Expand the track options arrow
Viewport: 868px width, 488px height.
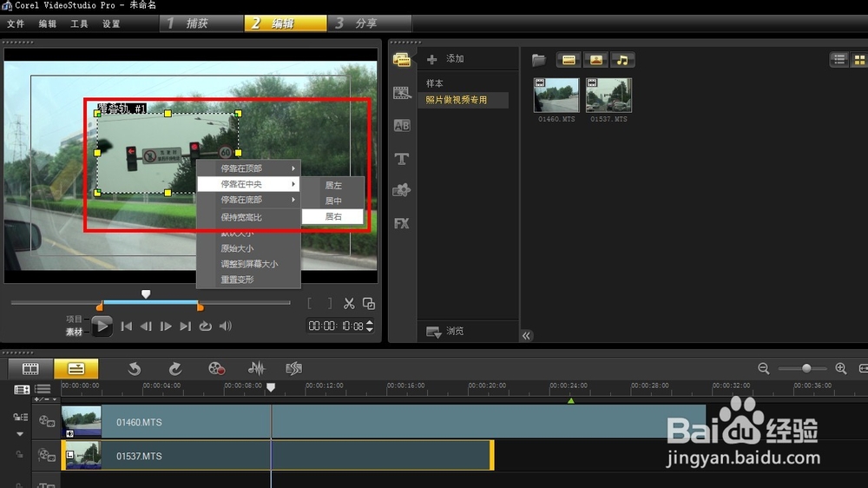coord(20,433)
